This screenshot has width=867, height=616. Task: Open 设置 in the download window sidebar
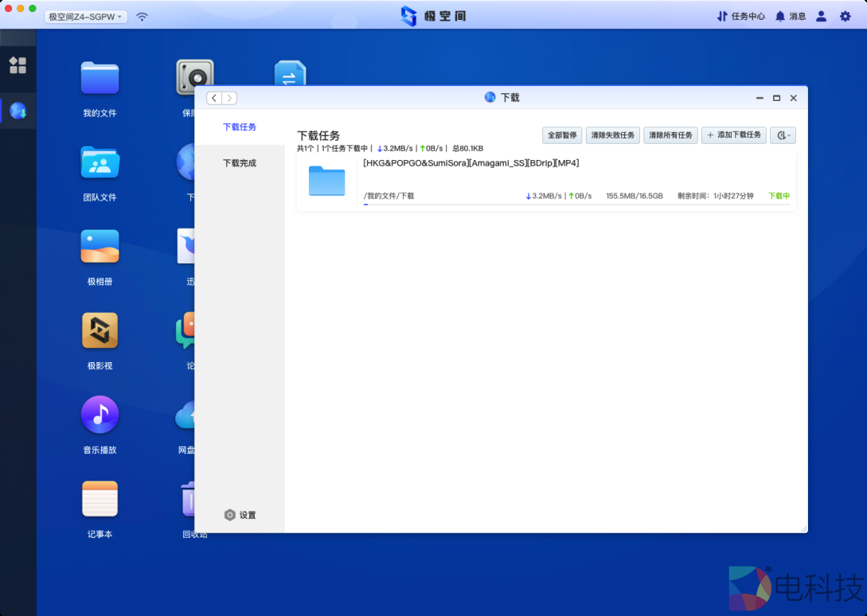[x=241, y=515]
